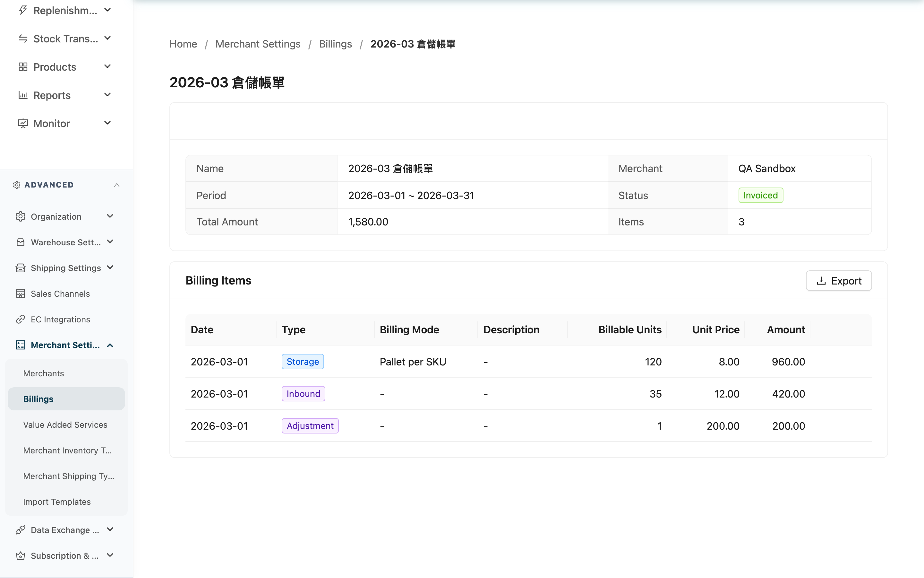The width and height of the screenshot is (924, 578).
Task: Expand the Stock Transfer menu chevron
Action: tap(108, 38)
